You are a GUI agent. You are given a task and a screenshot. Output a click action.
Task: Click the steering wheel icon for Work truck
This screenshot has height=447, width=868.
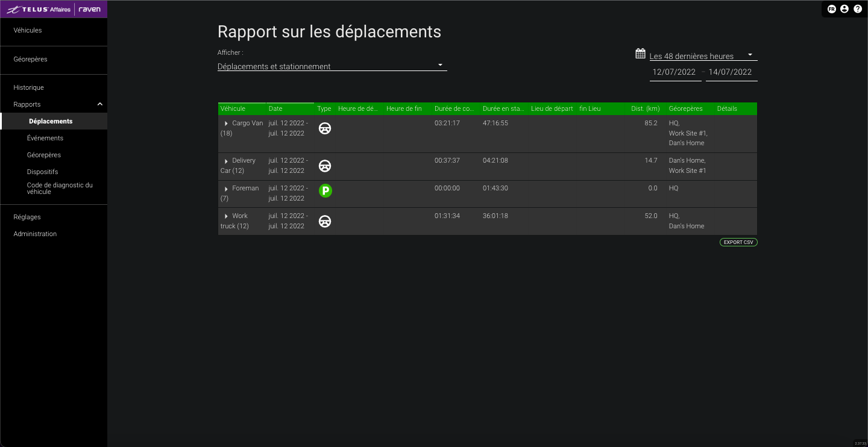point(325,221)
